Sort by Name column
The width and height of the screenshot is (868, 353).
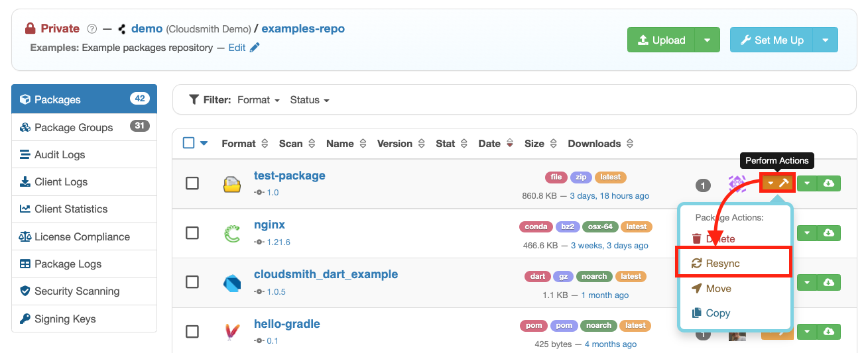346,144
